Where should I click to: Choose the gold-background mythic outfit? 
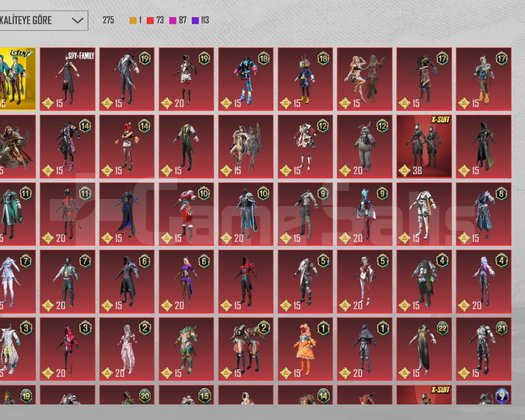click(x=17, y=79)
